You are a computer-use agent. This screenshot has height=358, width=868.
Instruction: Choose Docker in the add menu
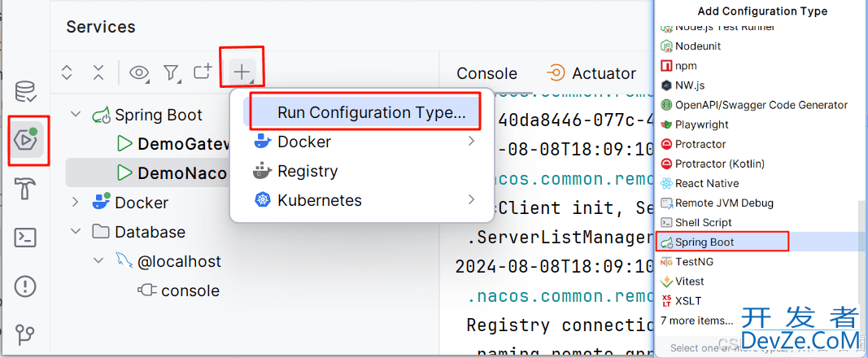[304, 142]
